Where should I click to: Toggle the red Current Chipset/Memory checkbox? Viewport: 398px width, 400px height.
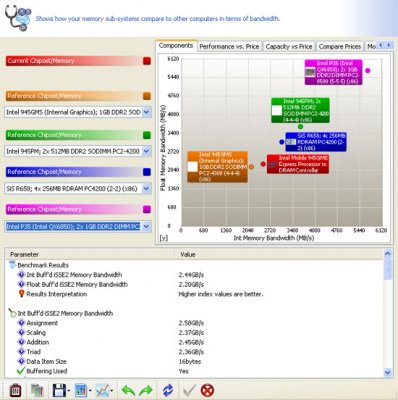[147, 61]
